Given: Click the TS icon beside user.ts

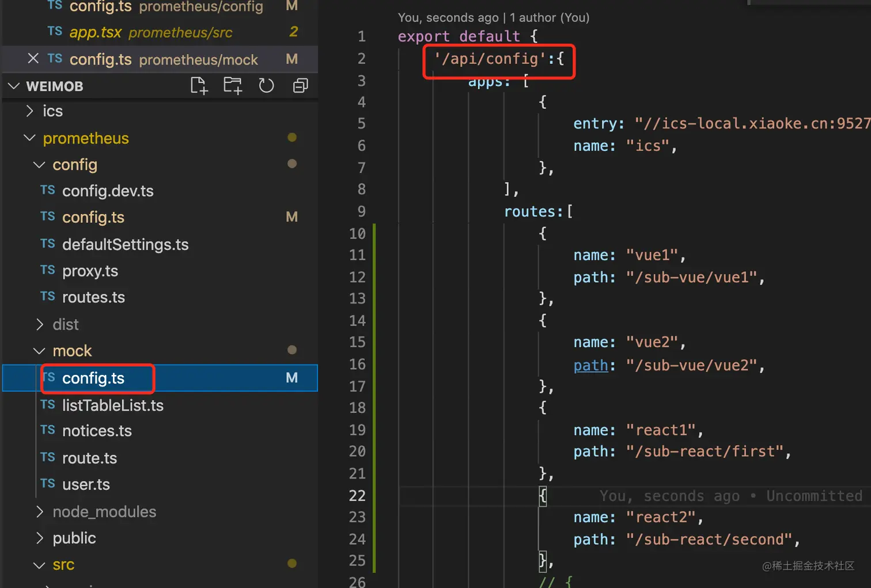Looking at the screenshot, I should point(48,484).
